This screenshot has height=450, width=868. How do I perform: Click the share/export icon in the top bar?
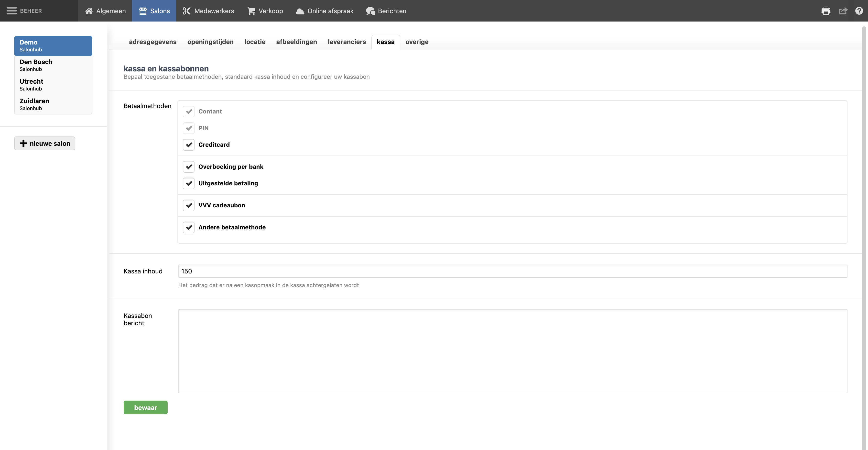(843, 11)
